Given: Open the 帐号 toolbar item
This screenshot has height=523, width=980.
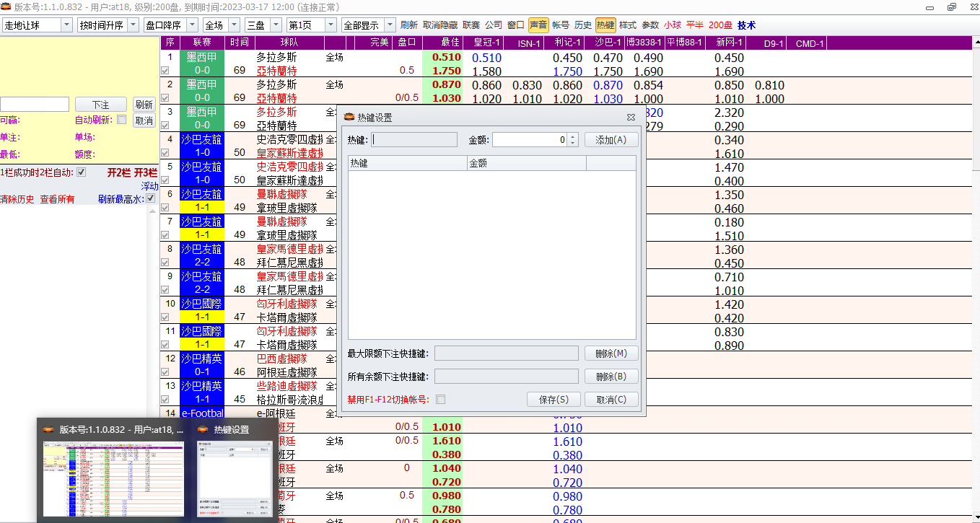Looking at the screenshot, I should click(561, 25).
